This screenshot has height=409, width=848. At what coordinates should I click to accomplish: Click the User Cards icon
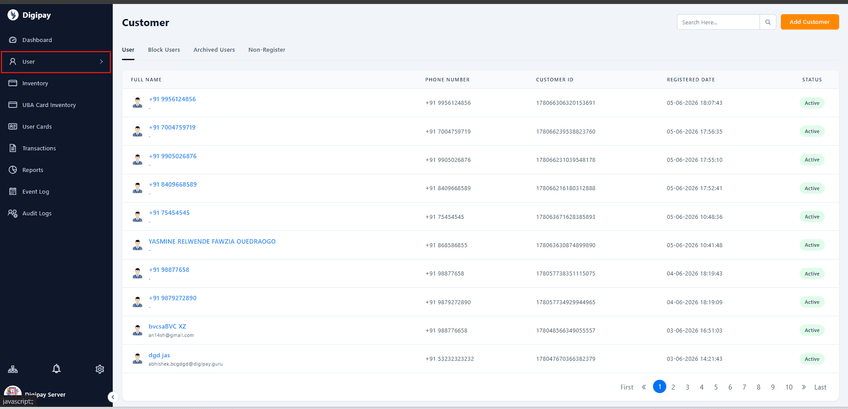coord(13,127)
